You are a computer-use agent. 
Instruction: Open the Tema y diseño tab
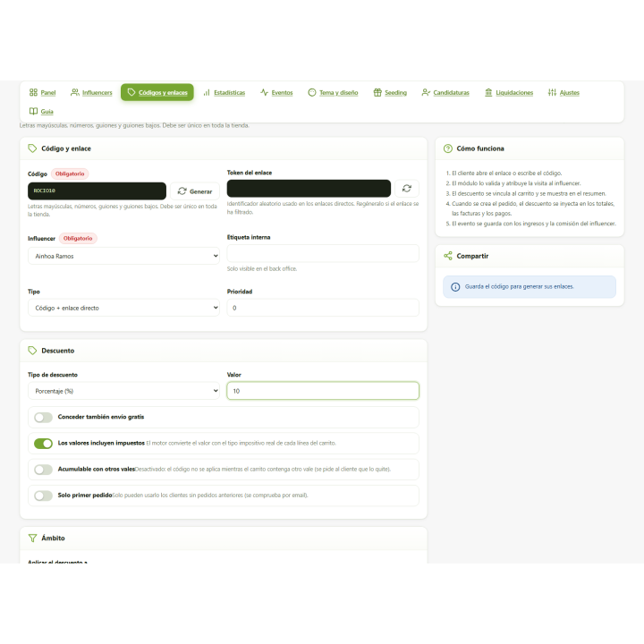coord(333,92)
